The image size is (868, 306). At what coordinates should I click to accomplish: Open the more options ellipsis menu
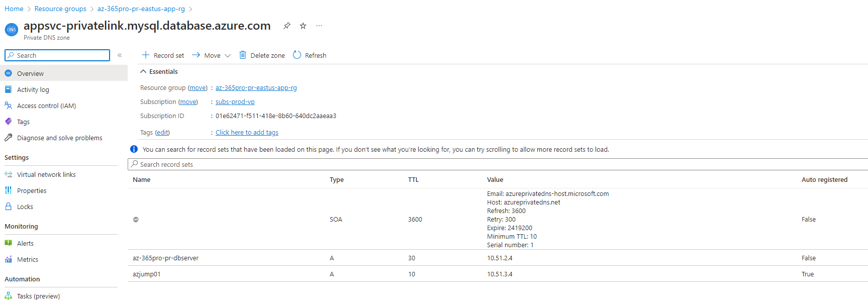point(319,26)
